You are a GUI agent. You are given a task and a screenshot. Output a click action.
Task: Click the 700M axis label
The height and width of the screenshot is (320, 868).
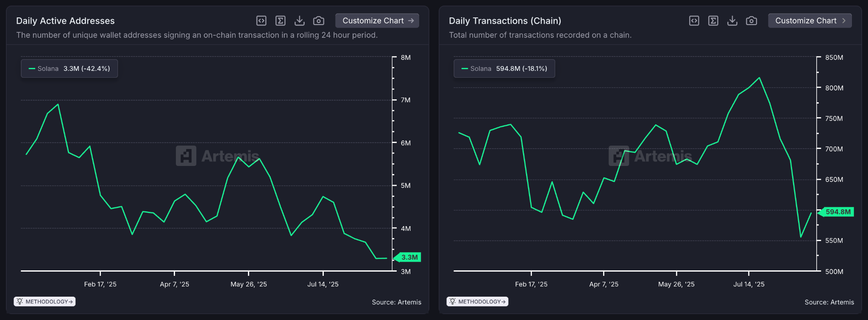click(834, 149)
